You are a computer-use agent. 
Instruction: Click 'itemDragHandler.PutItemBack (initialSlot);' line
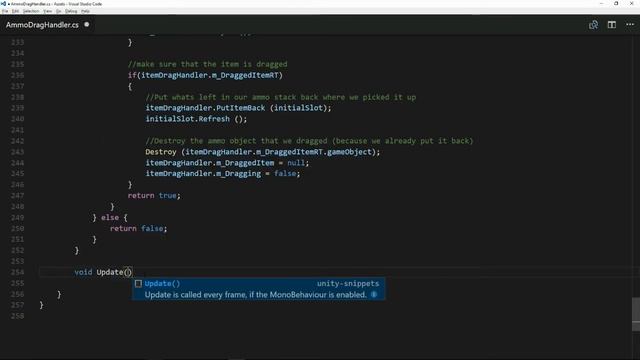(x=238, y=108)
